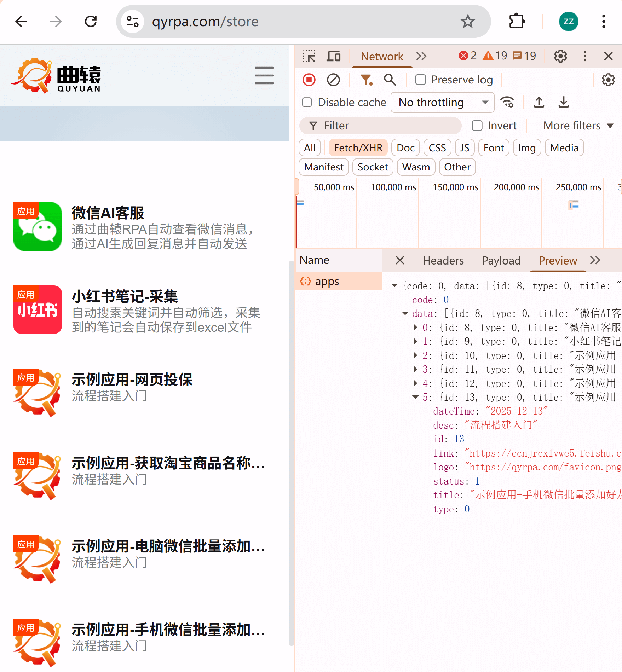The image size is (622, 672).
Task: Open the Payload tab
Action: point(501,261)
